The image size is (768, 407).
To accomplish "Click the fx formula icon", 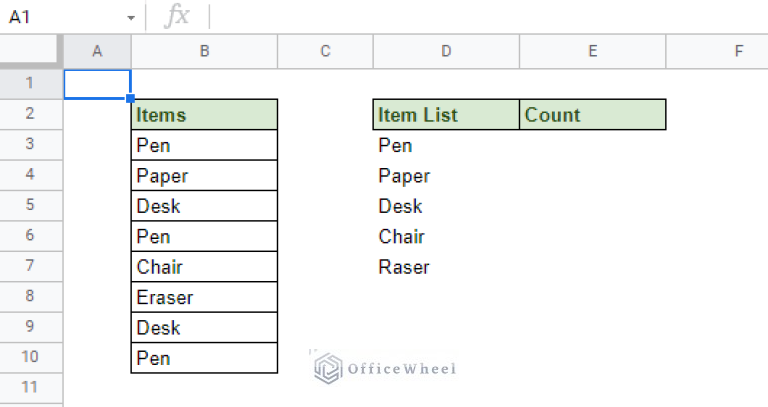I will point(177,16).
